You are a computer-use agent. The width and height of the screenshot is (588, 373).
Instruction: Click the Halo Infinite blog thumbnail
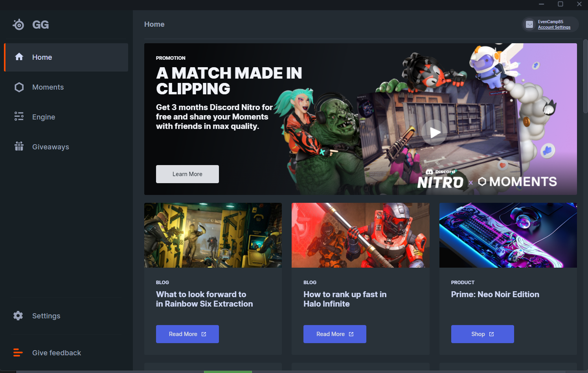pos(360,235)
